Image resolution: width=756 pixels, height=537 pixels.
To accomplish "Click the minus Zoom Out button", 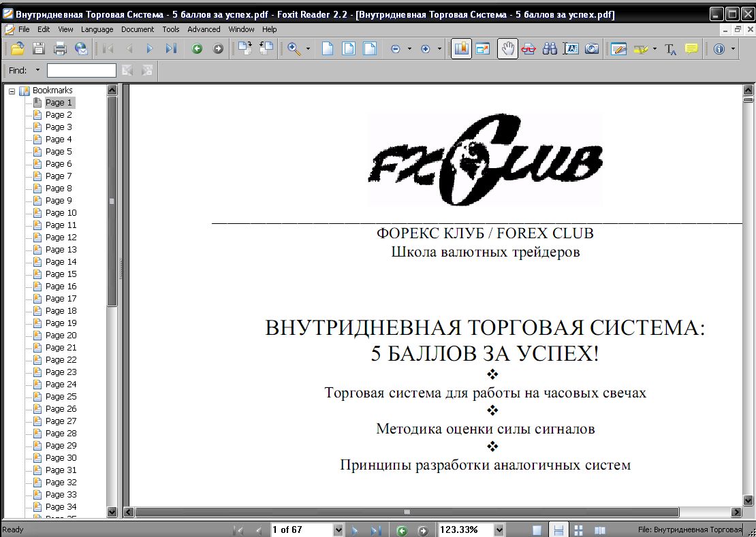I will (396, 48).
